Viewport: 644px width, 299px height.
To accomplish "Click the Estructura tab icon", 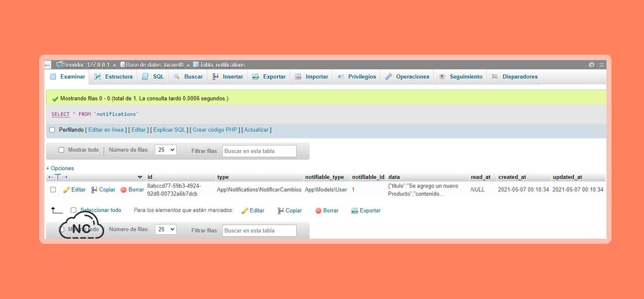I will [97, 77].
